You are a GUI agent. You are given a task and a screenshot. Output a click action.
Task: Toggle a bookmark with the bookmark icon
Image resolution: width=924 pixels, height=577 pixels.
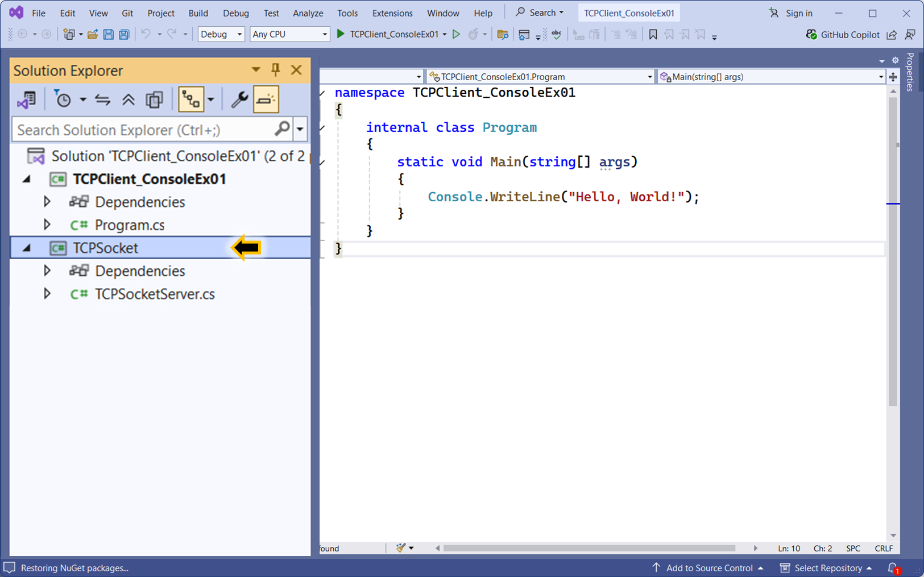pyautogui.click(x=653, y=35)
